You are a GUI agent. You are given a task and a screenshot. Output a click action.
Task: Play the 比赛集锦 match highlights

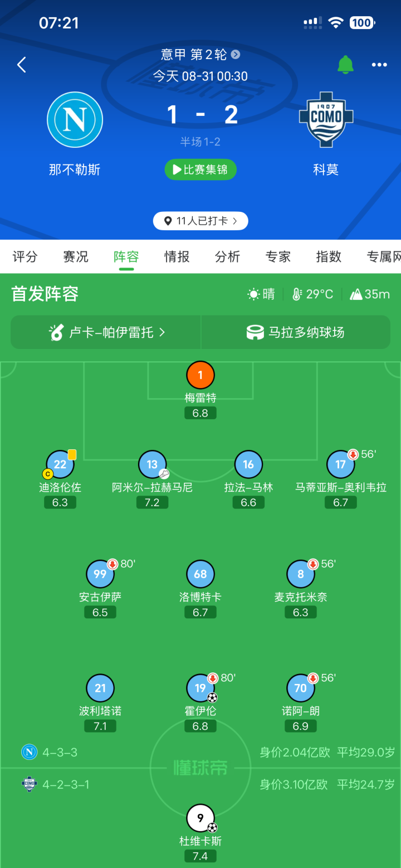click(x=200, y=169)
